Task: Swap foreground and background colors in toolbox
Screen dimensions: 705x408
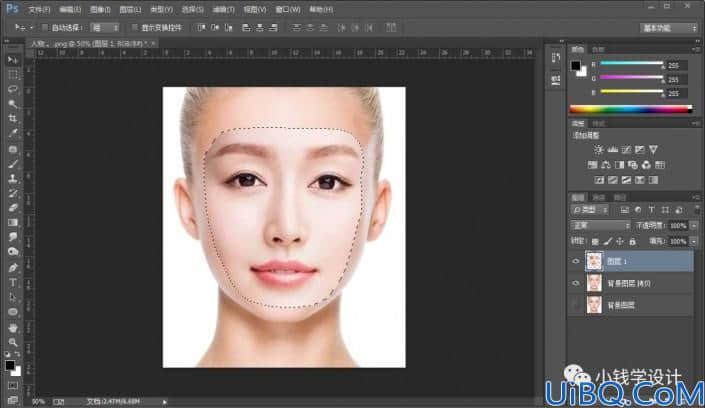Action: 17,354
